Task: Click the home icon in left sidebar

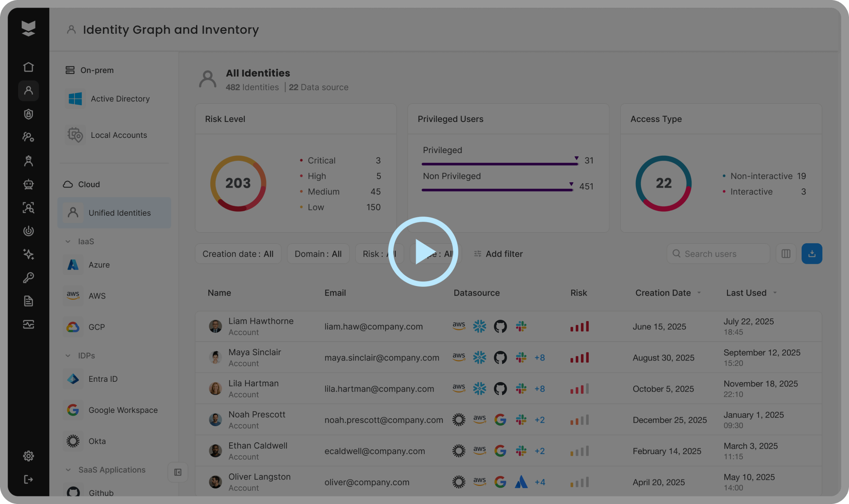Action: coord(29,67)
